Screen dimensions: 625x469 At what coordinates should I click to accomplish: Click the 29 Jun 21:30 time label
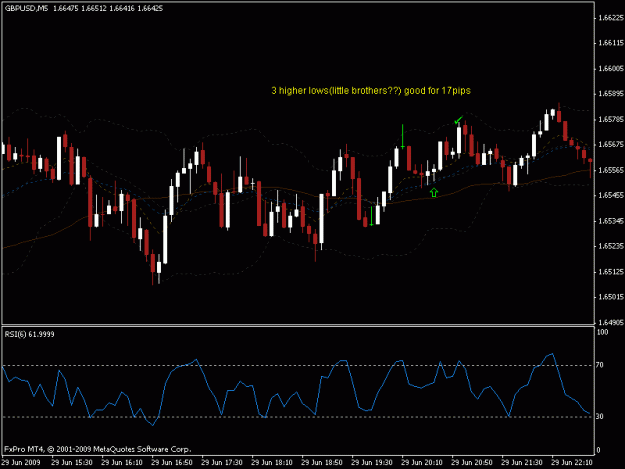522,463
